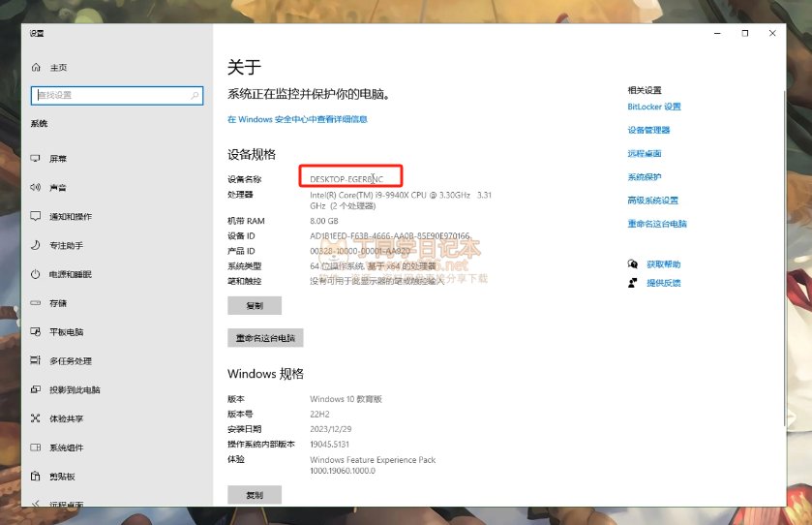The width and height of the screenshot is (812, 525).
Task: Click the 声音 speaker icon
Action: 35,188
